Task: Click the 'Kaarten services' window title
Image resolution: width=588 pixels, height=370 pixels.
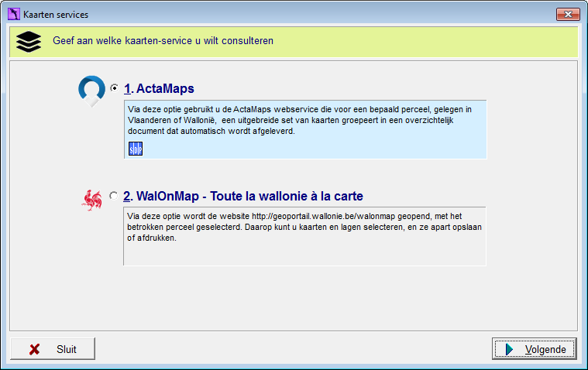Action: (x=56, y=15)
